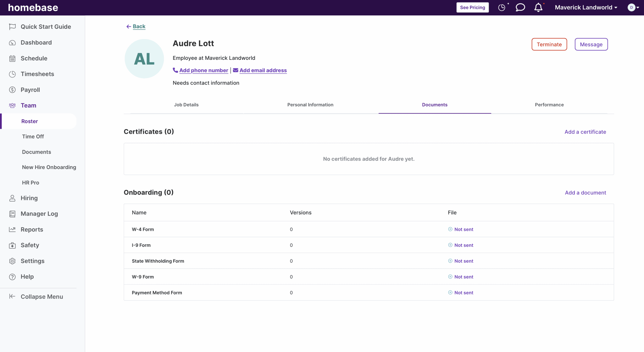Open Reports via the chart icon
This screenshot has height=352, width=644.
(12, 230)
